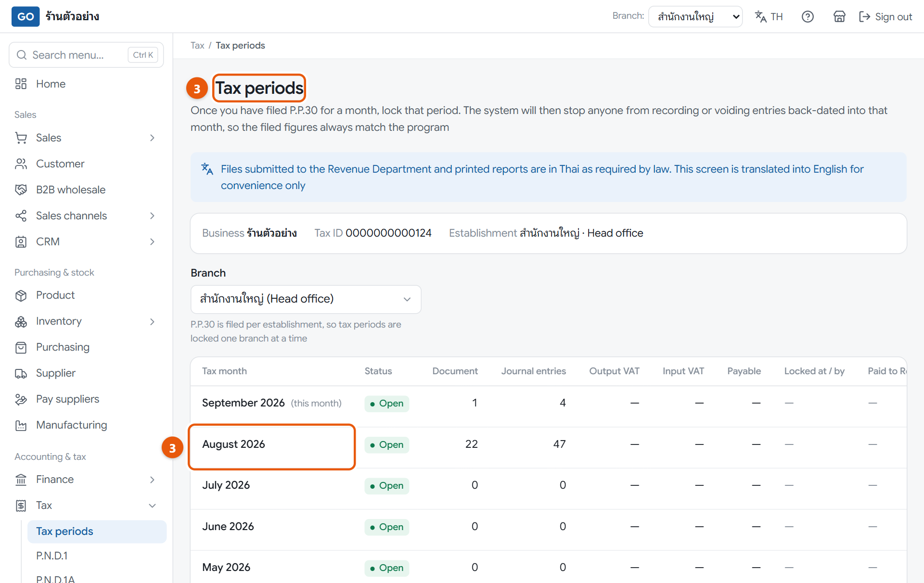924x583 pixels.
Task: Click the Inventory boxes icon
Action: pos(21,321)
